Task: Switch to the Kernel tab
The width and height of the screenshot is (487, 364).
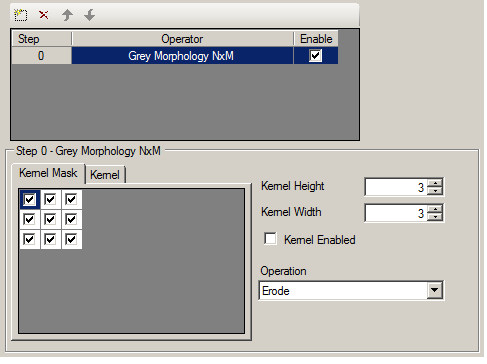Action: pos(105,175)
